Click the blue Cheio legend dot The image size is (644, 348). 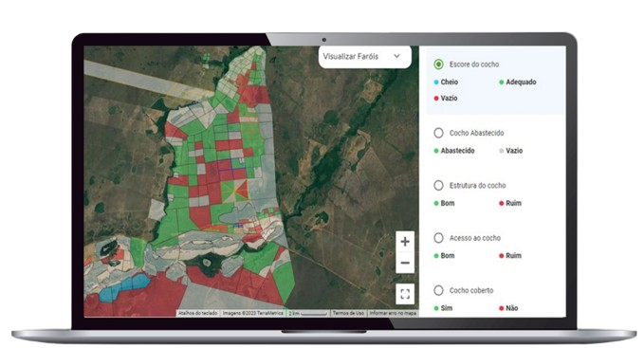436,82
